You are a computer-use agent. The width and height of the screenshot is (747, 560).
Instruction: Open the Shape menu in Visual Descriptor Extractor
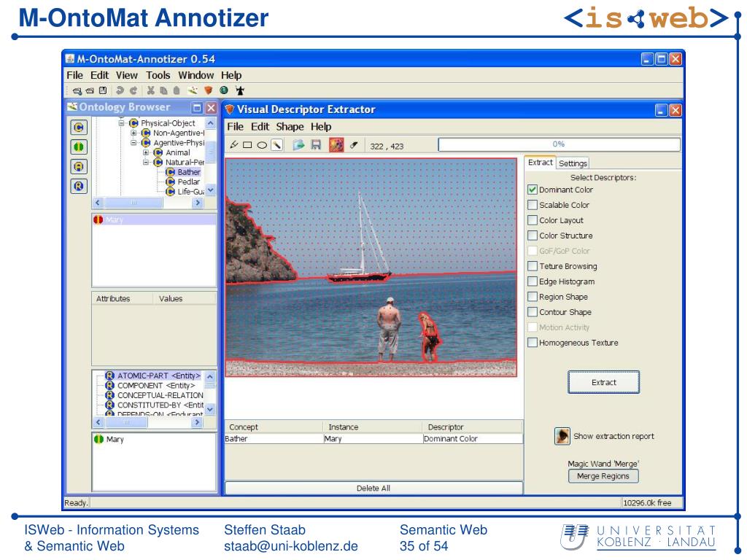pos(290,127)
